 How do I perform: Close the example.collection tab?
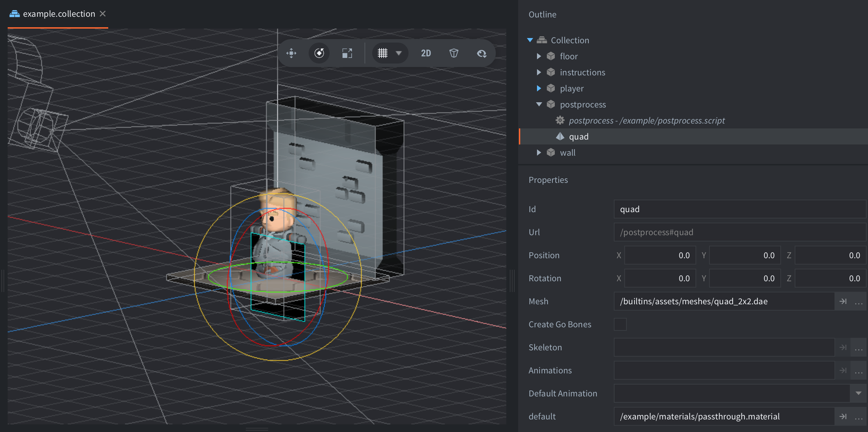click(x=103, y=14)
